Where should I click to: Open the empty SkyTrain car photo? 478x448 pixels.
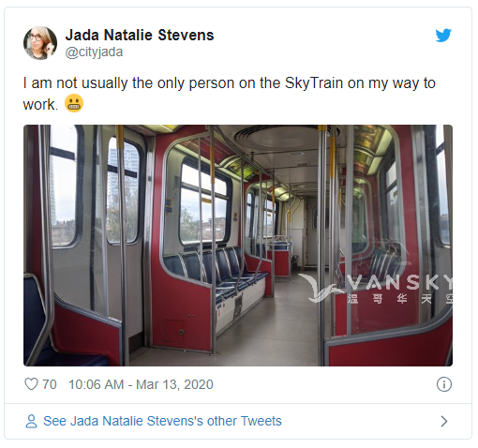click(238, 246)
